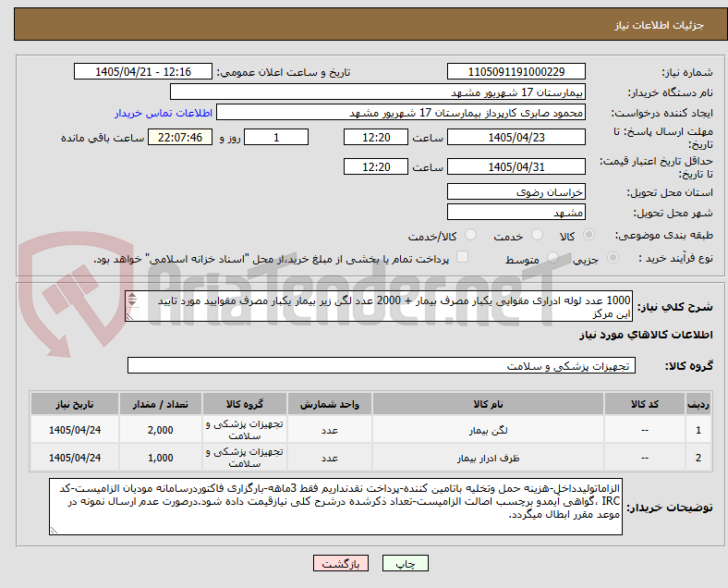The width and height of the screenshot is (728, 588).
Task: Click the quantity cell 2,000
Action: click(161, 431)
